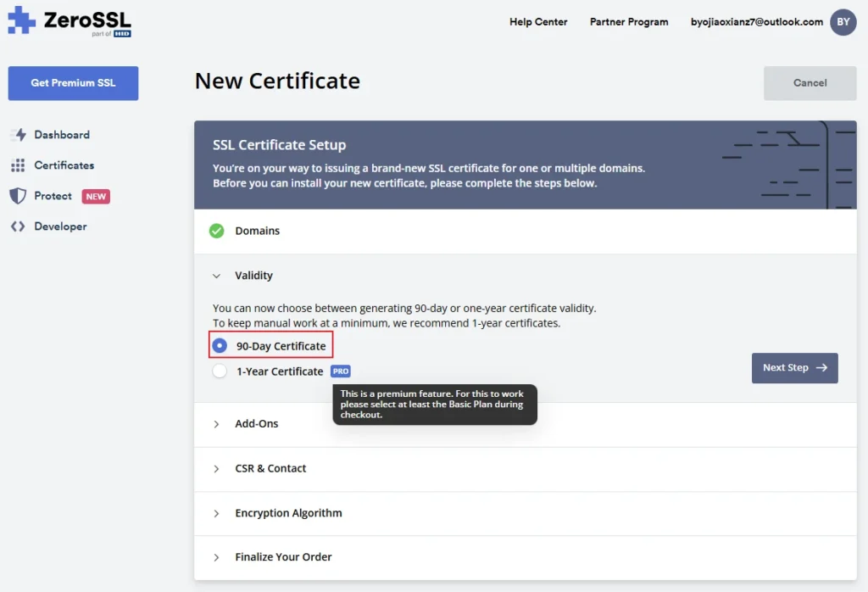Click the PRO badge next to 1-Year Certificate
868x592 pixels.
click(x=340, y=371)
